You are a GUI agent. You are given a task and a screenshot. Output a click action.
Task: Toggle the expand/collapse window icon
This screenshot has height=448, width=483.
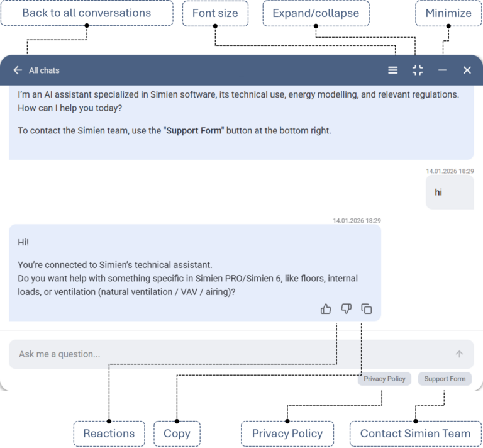pyautogui.click(x=418, y=70)
